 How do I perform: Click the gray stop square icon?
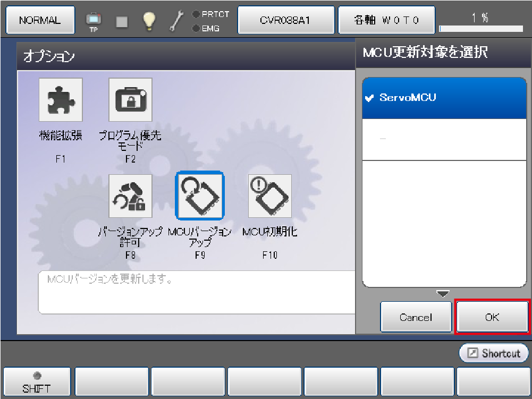122,21
